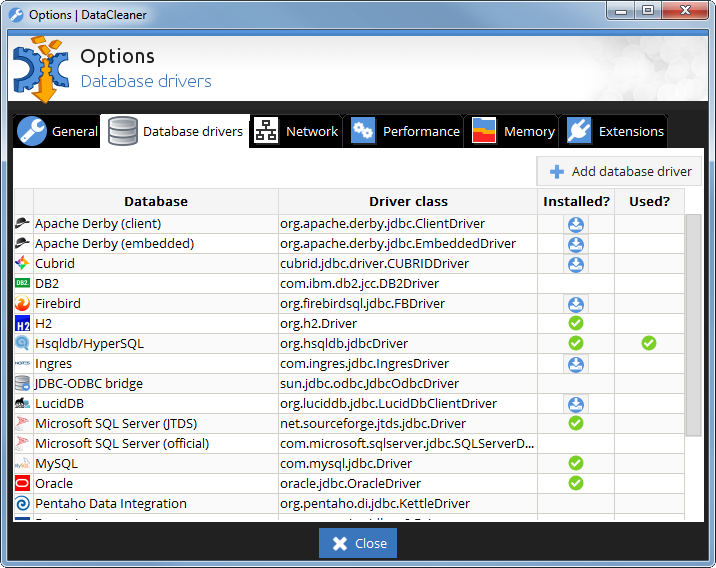Click the Oracle installed checkmark
This screenshot has width=716, height=568.
(576, 483)
